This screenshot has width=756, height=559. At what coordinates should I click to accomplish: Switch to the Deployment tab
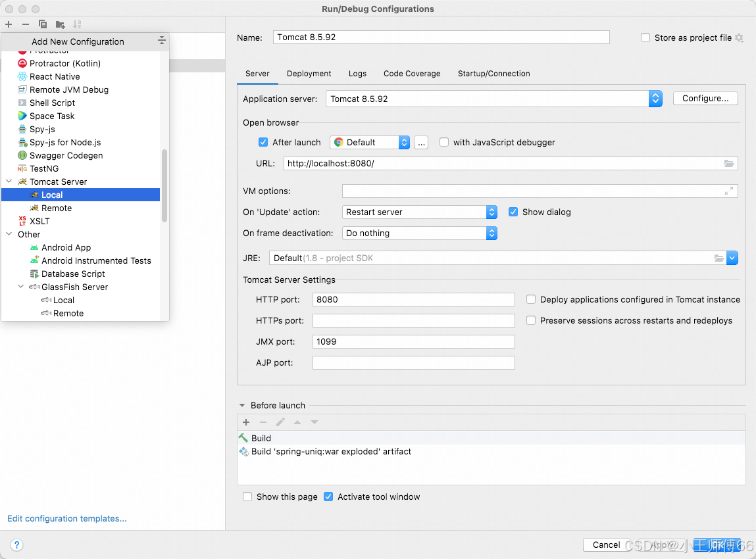tap(309, 74)
